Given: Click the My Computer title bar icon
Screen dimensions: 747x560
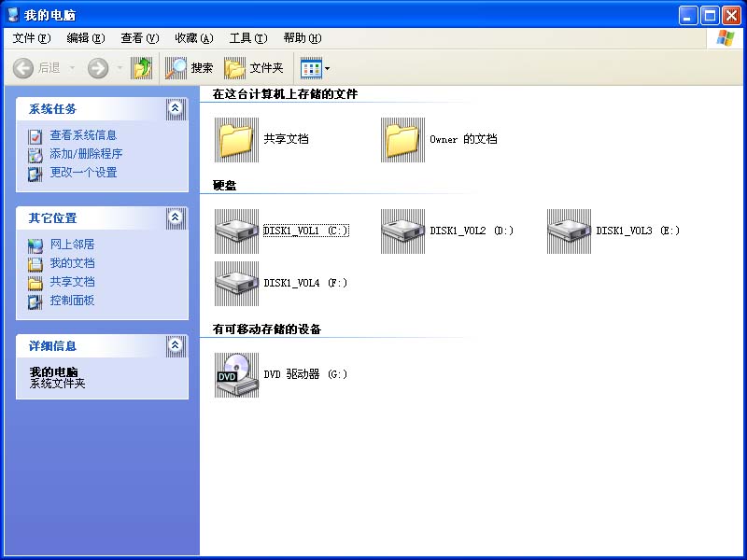Looking at the screenshot, I should [x=13, y=15].
